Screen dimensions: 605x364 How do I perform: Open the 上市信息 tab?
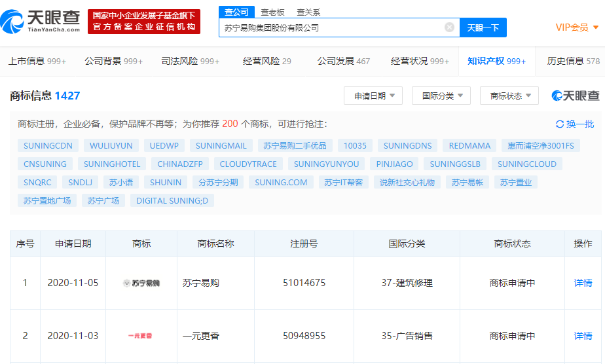(37, 61)
